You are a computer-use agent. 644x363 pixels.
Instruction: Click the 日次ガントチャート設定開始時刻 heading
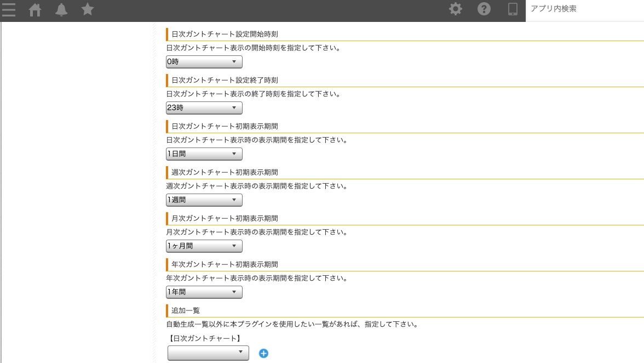point(225,34)
